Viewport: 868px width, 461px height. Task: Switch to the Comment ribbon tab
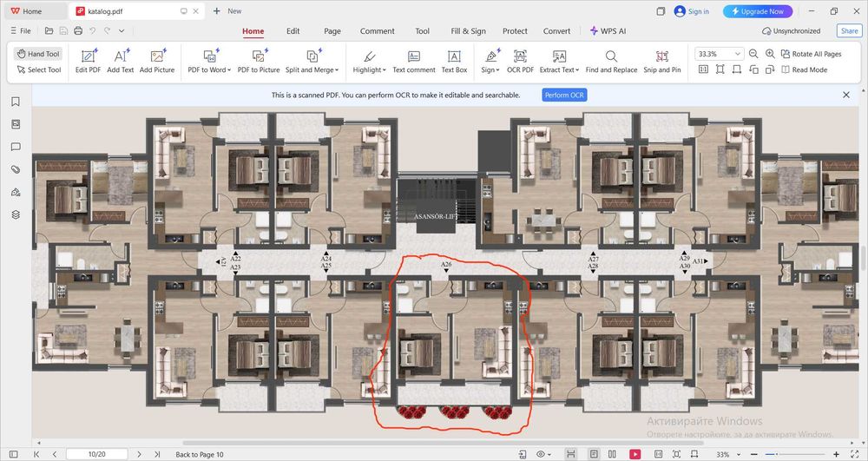tap(377, 31)
